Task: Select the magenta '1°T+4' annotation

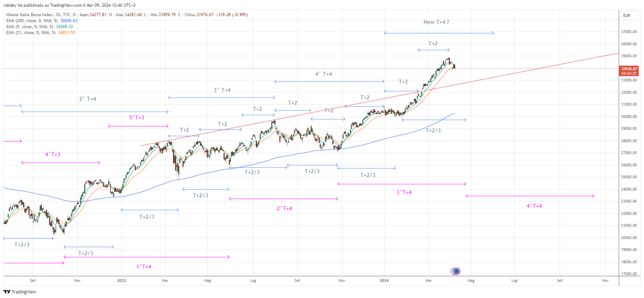Action: point(144,267)
